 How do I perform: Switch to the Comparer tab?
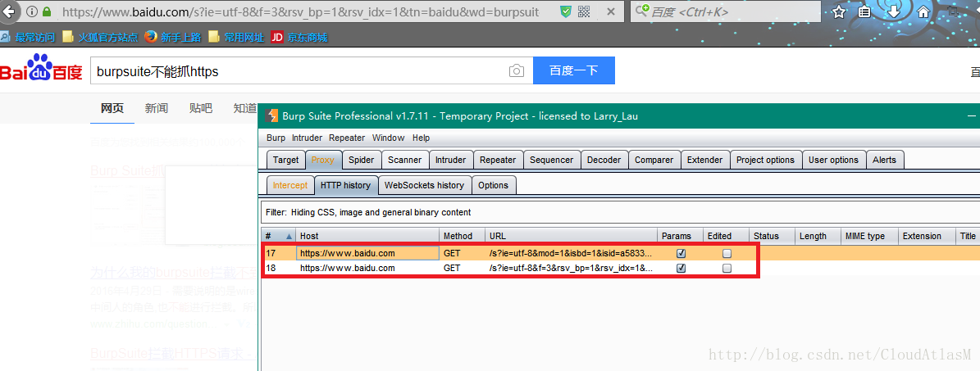pos(654,160)
